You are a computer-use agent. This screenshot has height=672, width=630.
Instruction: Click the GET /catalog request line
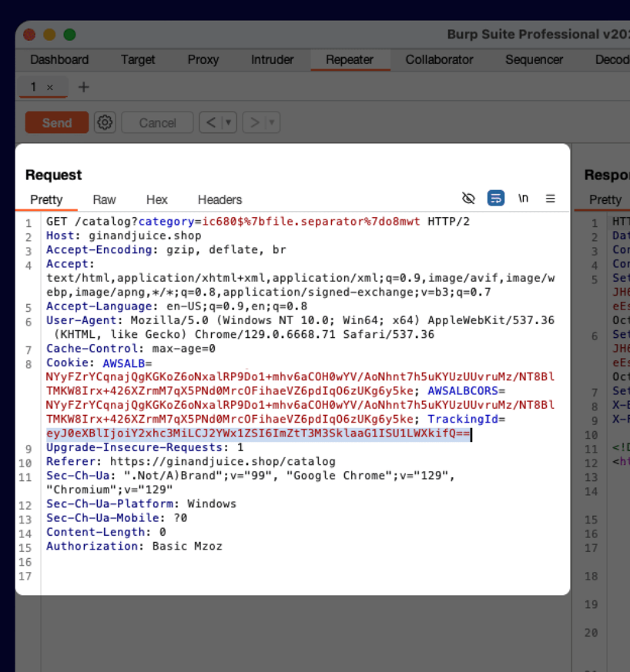(x=258, y=222)
